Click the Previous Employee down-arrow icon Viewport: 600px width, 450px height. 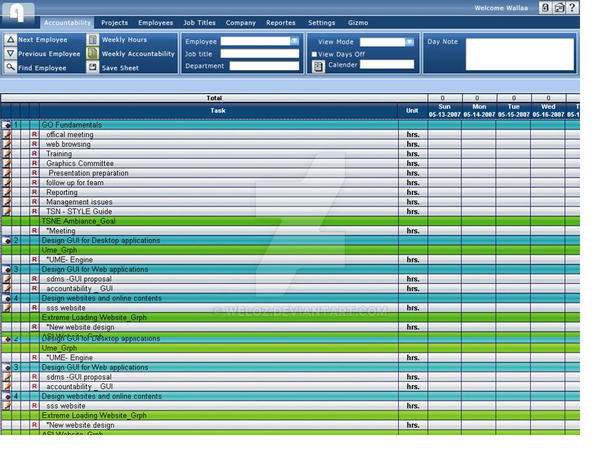click(x=11, y=53)
